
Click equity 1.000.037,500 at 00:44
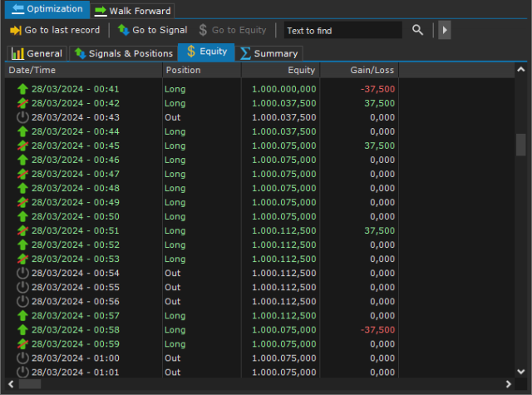coord(284,131)
